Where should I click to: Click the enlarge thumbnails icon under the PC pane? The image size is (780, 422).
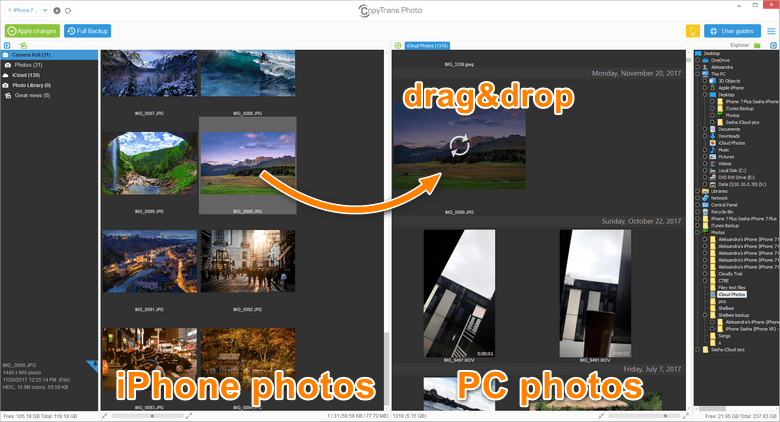coord(686,416)
